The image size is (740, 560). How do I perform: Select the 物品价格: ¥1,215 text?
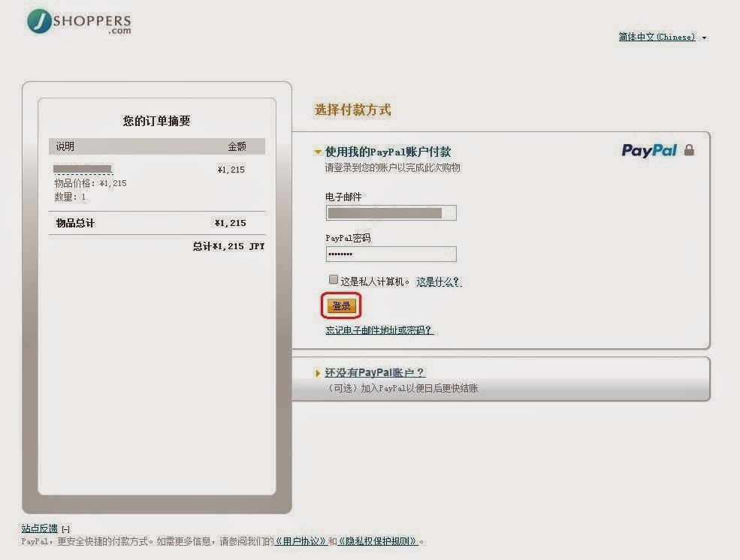pos(91,183)
